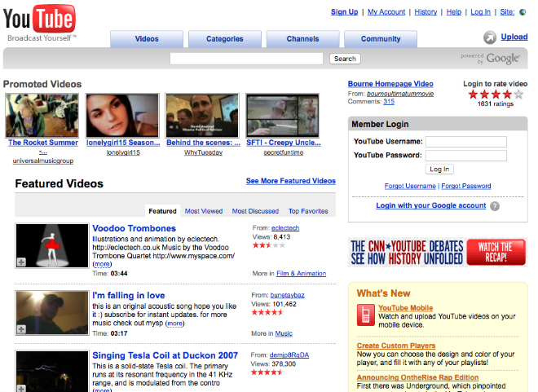
Task: Click plus icon on I'm falling in love thumbnail
Action: 21,328
